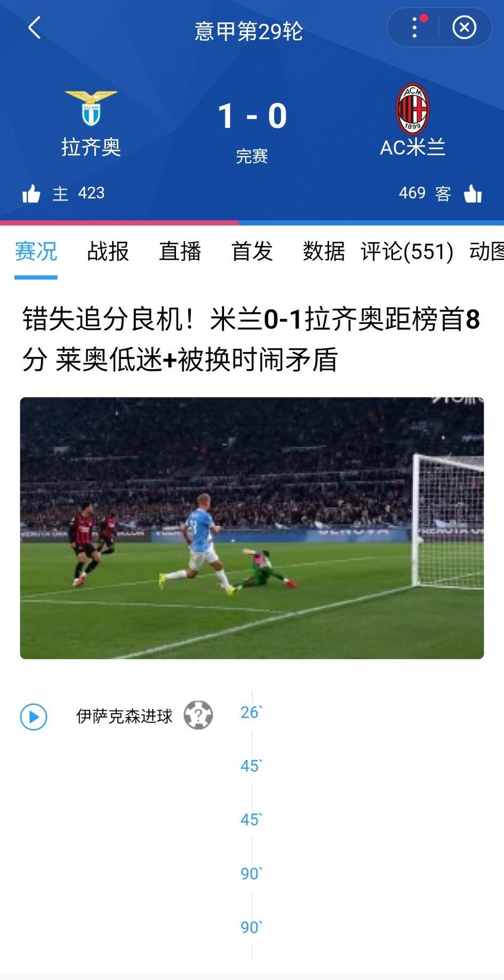Switch to the 直播 tab
The height and width of the screenshot is (980, 504).
point(180,251)
